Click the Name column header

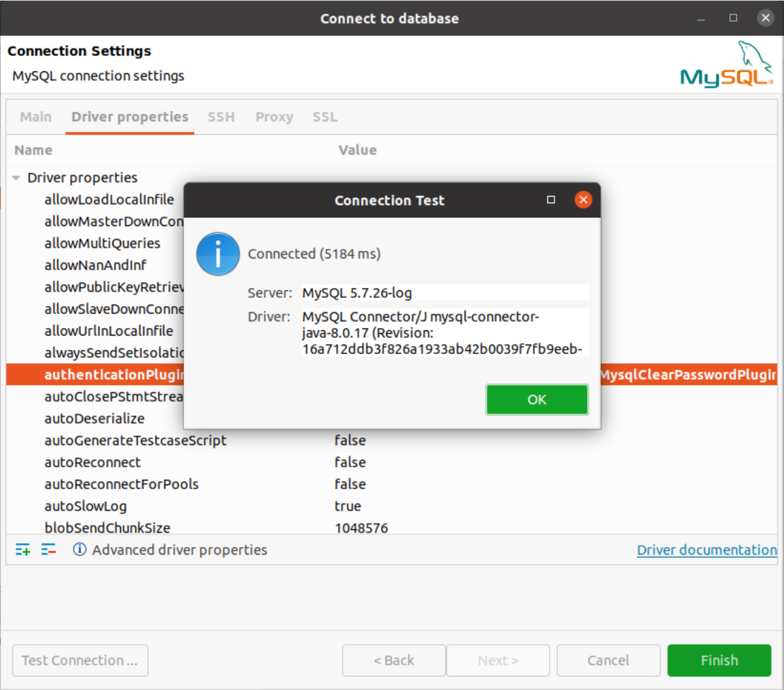(x=168, y=150)
